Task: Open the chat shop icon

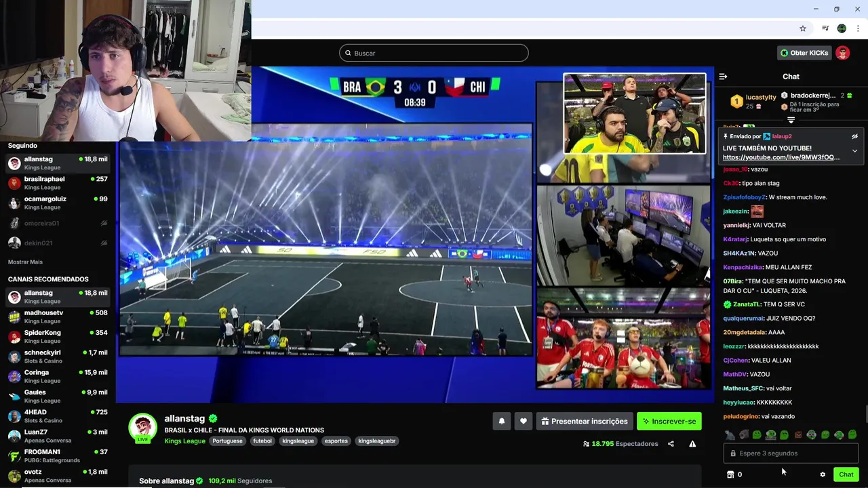Action: (x=730, y=474)
